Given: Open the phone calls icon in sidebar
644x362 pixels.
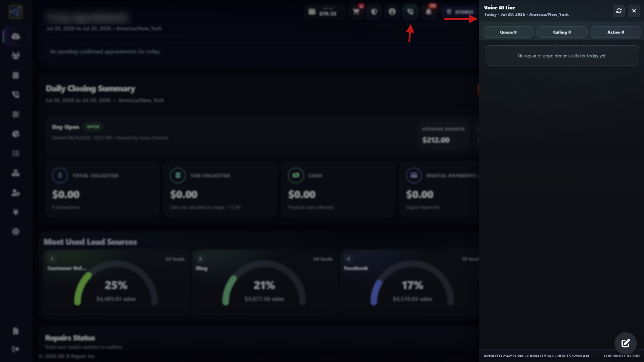Looking at the screenshot, I should point(15,95).
